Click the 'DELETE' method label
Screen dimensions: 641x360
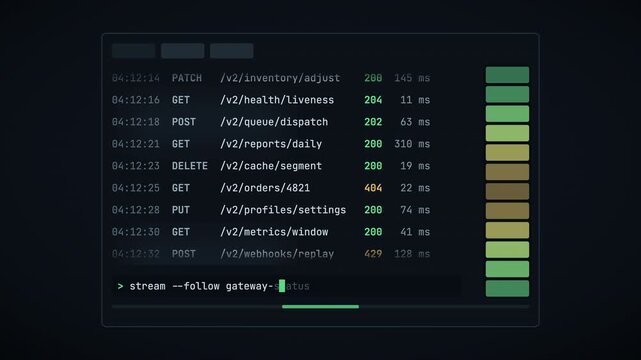190,166
